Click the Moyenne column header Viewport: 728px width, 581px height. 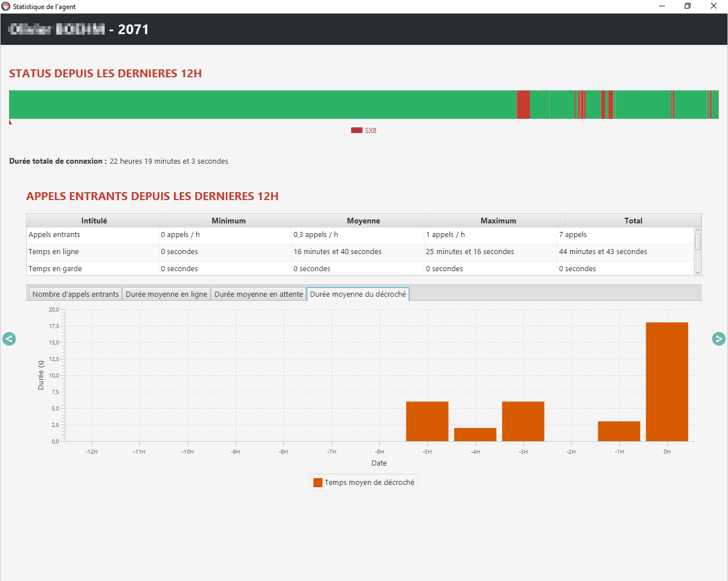(x=363, y=221)
